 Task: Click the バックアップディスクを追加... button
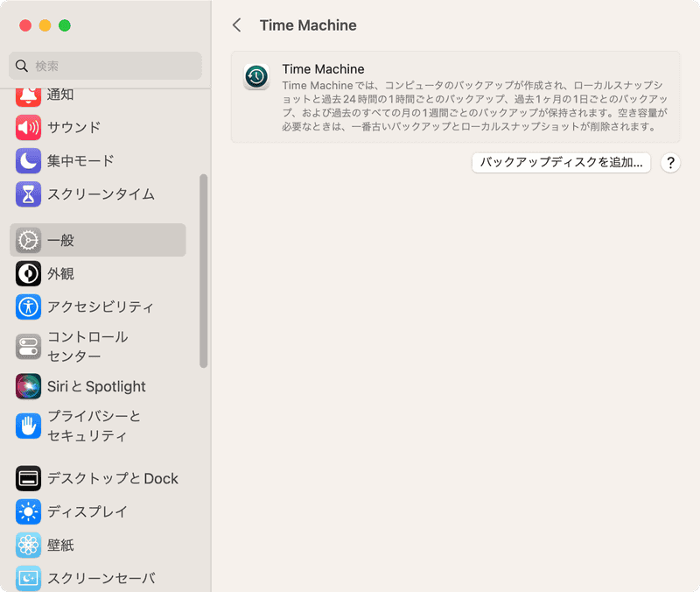click(561, 162)
